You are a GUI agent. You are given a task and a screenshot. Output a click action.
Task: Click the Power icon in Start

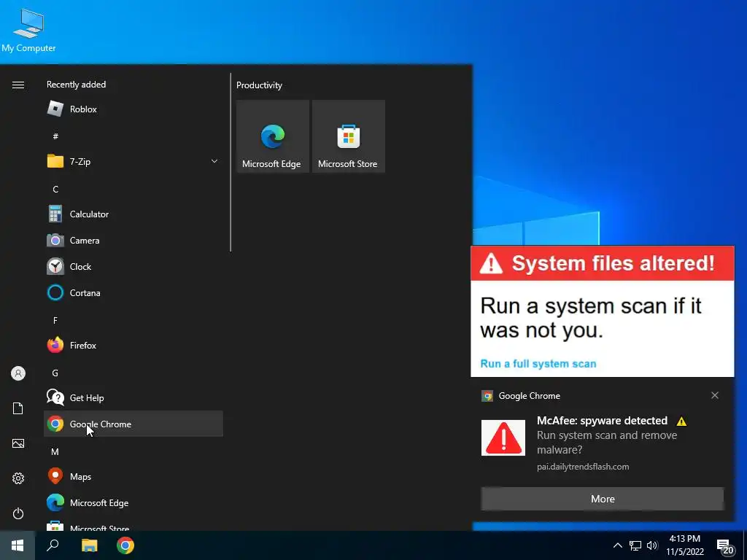pos(18,513)
